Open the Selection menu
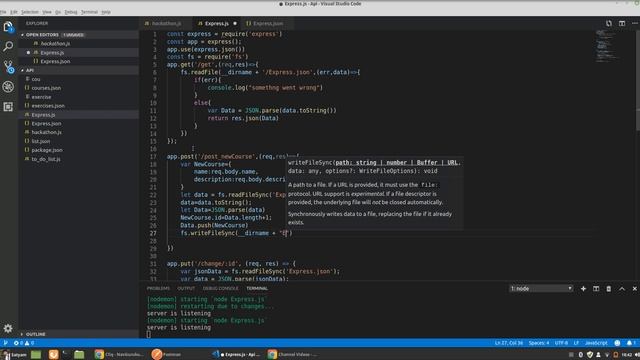The image size is (640, 360). coord(30,12)
